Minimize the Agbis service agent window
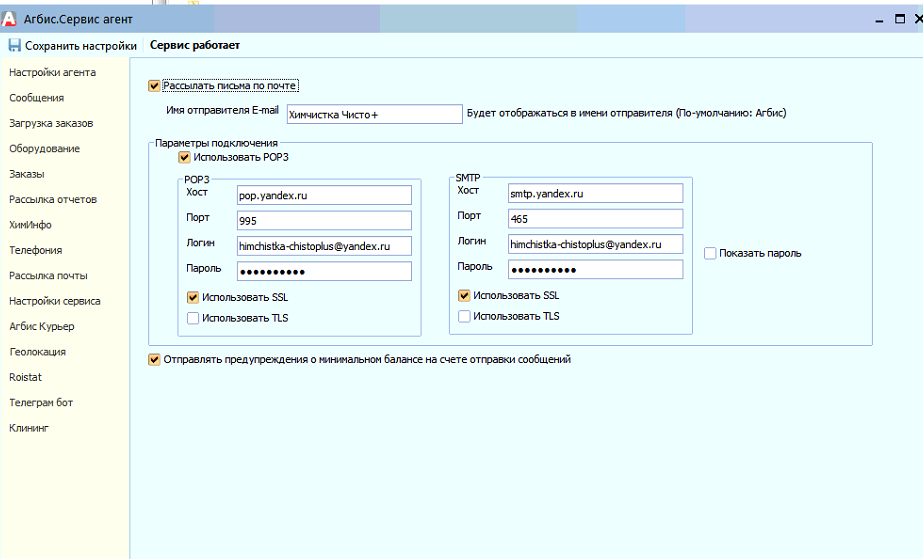Viewport: 923px width, 559px height. point(879,19)
